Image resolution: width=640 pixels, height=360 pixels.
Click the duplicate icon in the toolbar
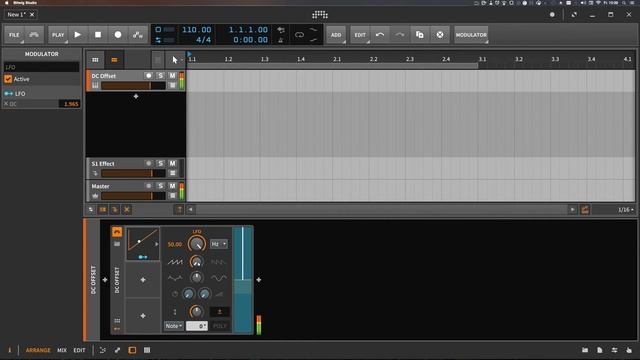pyautogui.click(x=420, y=35)
